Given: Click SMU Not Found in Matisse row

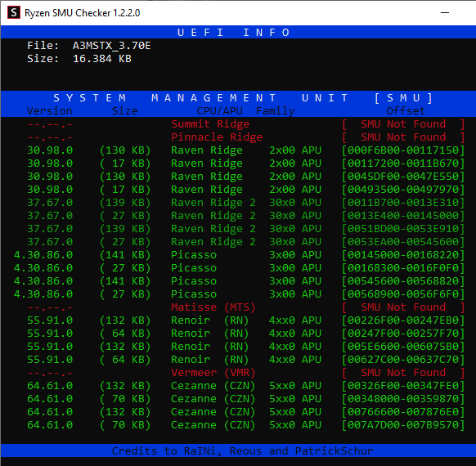Looking at the screenshot, I should (403, 307).
